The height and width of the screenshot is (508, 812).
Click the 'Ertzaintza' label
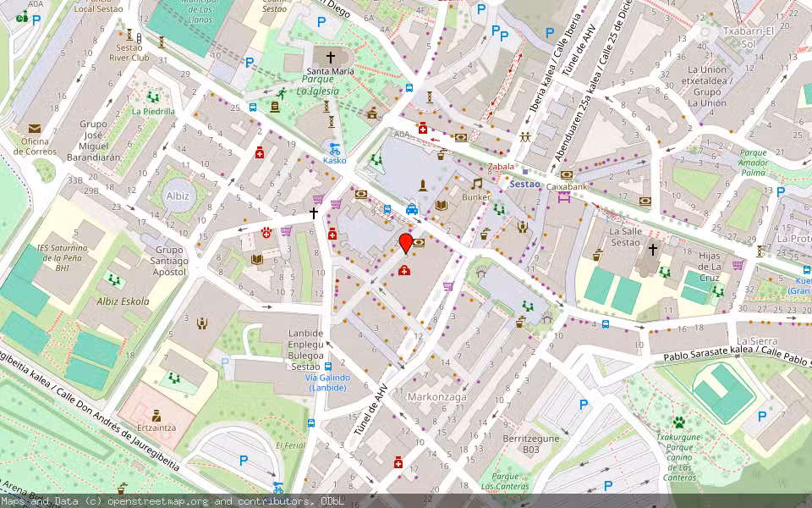[x=156, y=428]
